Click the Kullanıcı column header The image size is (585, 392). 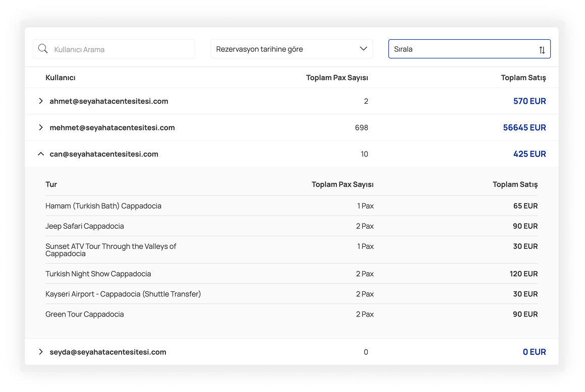[61, 78]
